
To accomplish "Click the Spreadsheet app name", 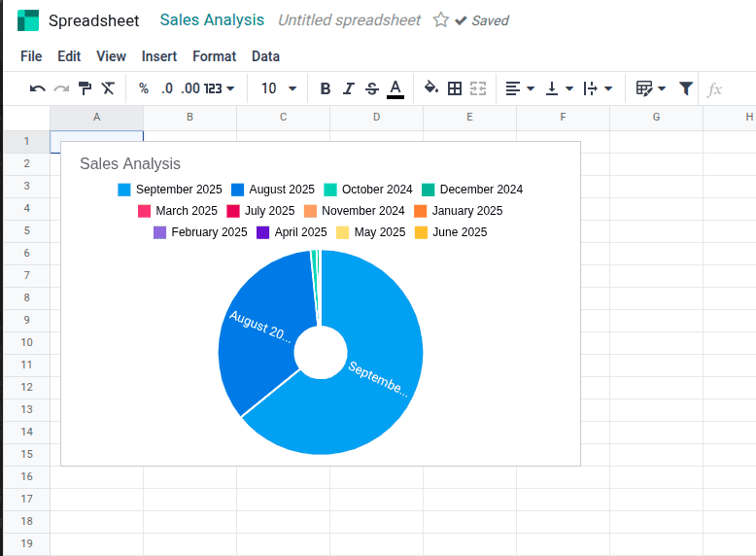I will pyautogui.click(x=93, y=20).
